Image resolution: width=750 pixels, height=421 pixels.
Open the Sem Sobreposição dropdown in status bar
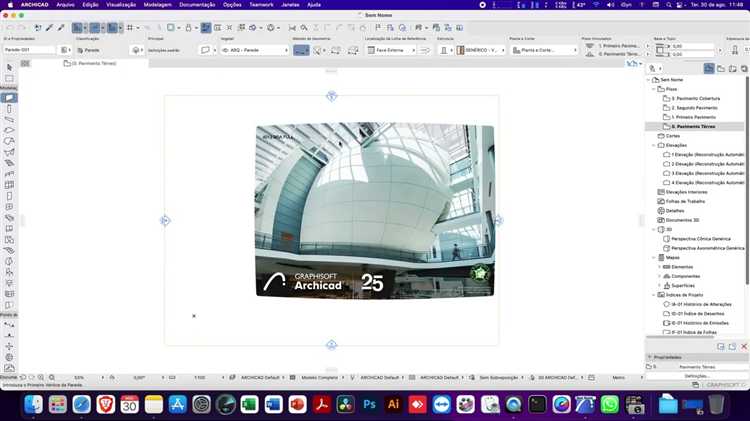(500, 377)
